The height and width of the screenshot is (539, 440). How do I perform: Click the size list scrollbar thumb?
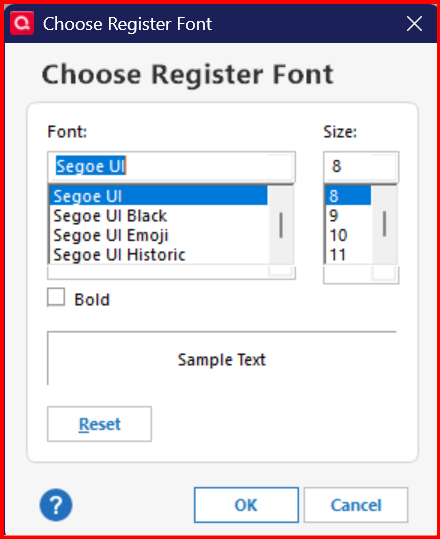tap(384, 224)
